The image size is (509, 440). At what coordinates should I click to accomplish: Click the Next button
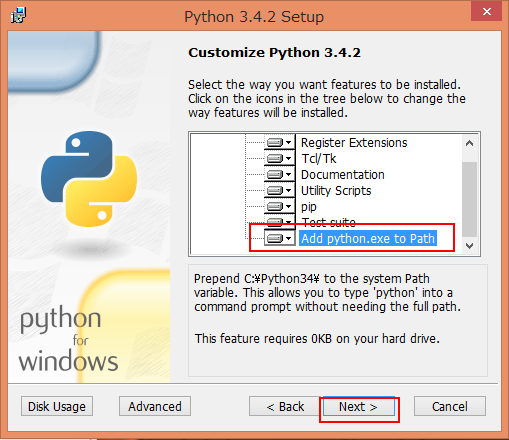point(359,406)
